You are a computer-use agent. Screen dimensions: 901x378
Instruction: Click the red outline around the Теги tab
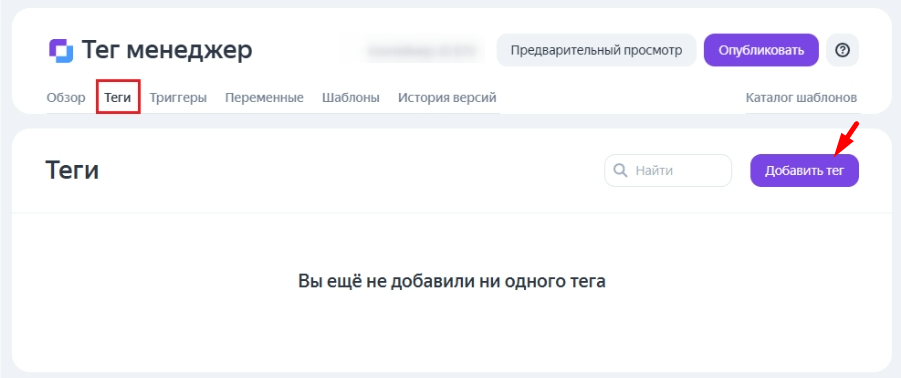point(118,97)
